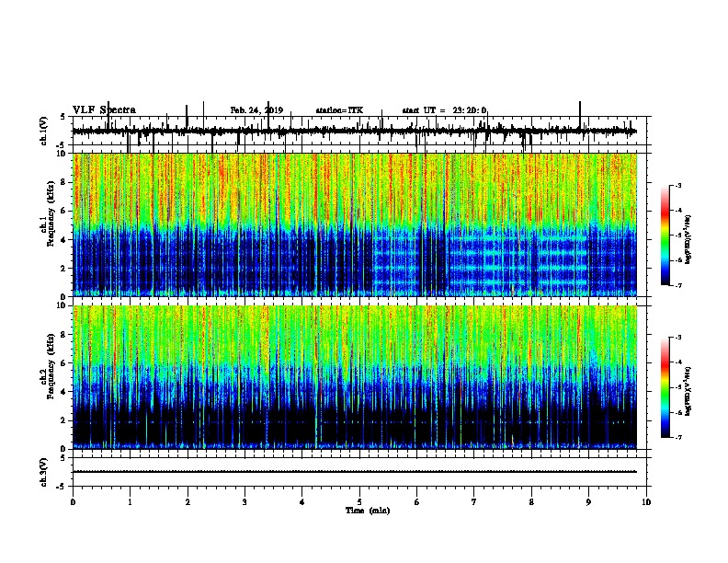Click time axis tick label "7"
Viewport: 728px width, 563px height.
point(474,502)
